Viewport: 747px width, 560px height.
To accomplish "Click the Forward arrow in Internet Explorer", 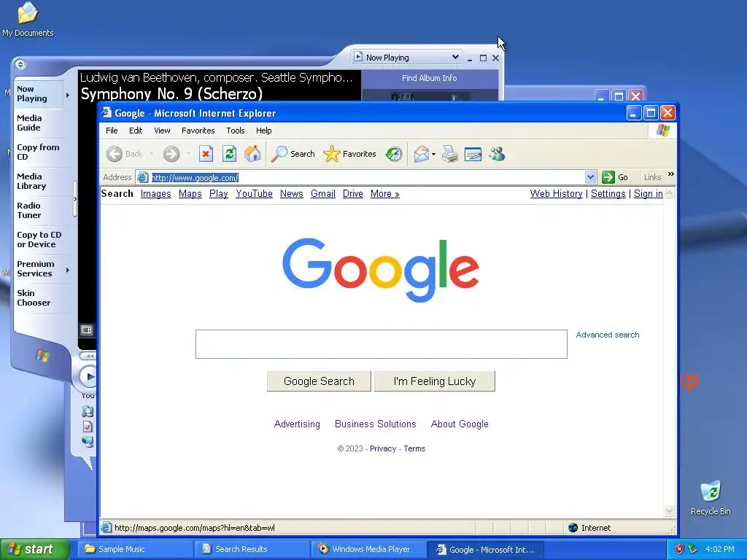I will click(x=171, y=154).
